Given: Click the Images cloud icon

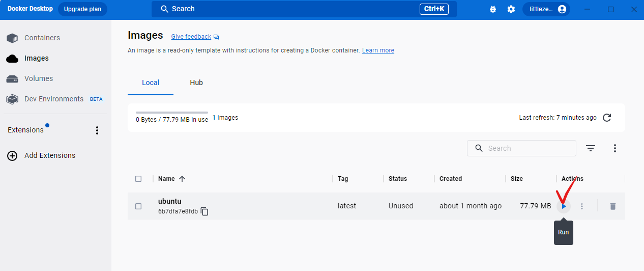Looking at the screenshot, I should (x=12, y=59).
